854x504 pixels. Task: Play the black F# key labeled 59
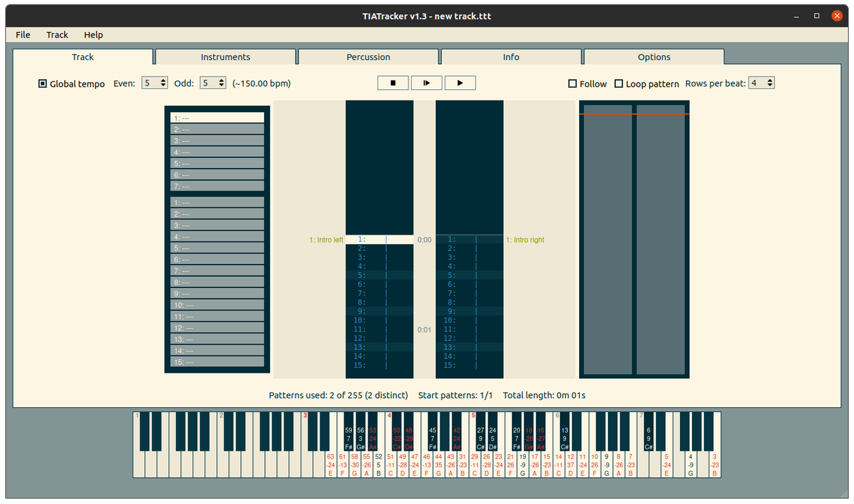tap(348, 431)
